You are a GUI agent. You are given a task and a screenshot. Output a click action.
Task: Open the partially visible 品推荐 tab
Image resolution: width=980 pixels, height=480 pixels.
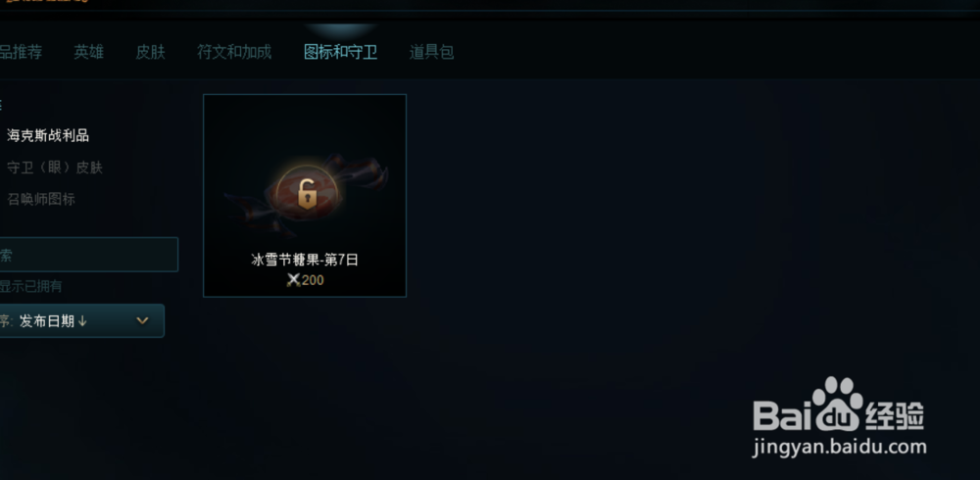(x=22, y=52)
